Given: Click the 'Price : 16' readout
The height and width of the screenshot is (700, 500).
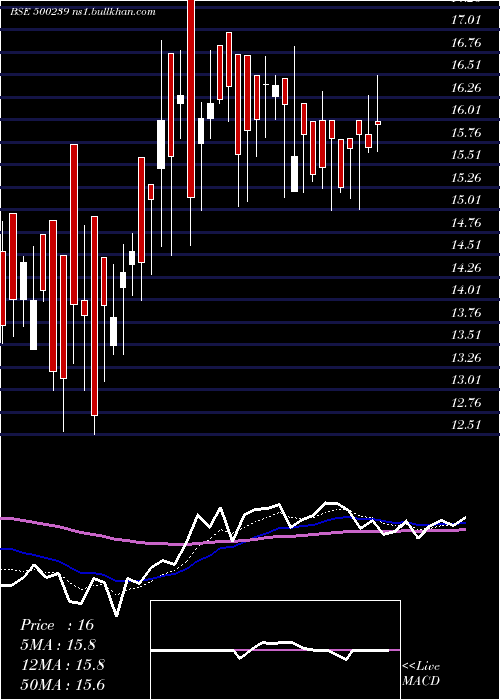Looking at the screenshot, I should 57,625.
